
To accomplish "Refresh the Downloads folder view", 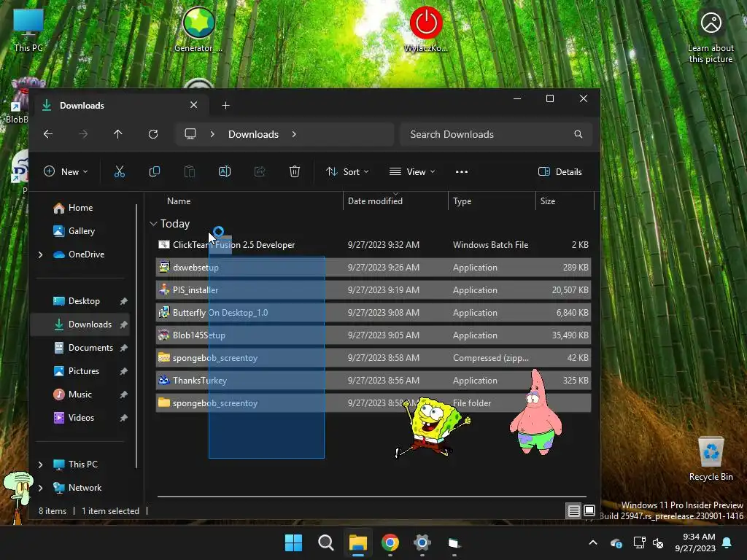I will 153,134.
